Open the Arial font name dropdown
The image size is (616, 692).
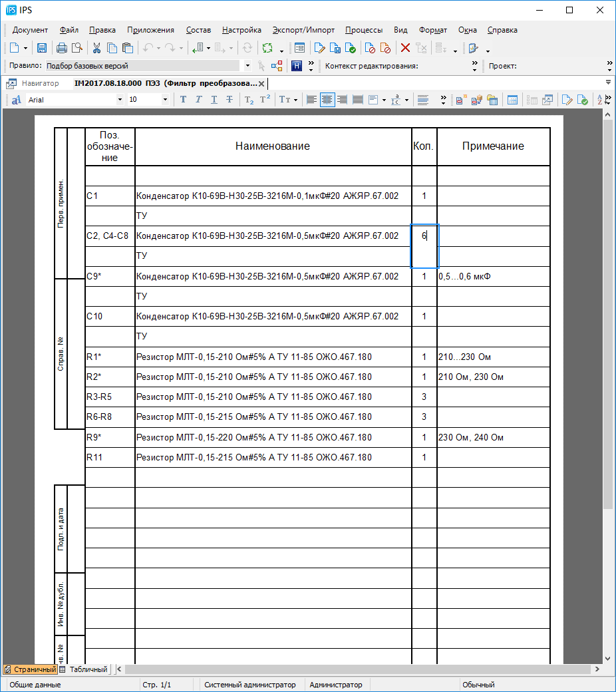click(x=120, y=100)
